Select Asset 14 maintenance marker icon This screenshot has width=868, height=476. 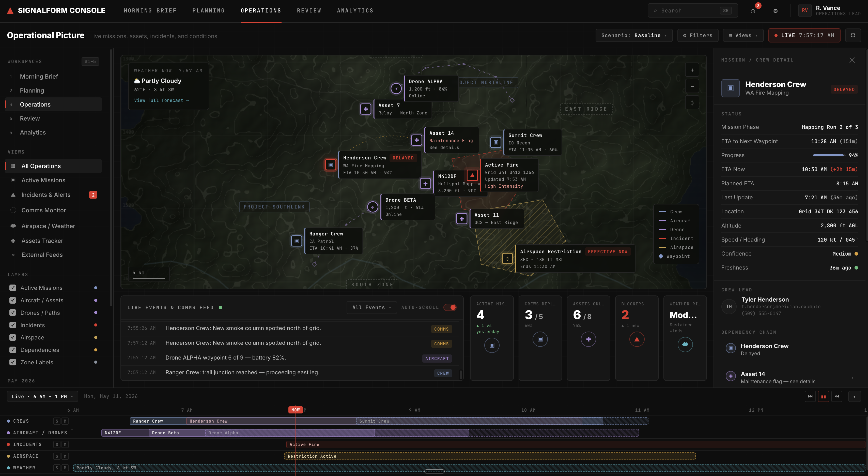point(416,140)
